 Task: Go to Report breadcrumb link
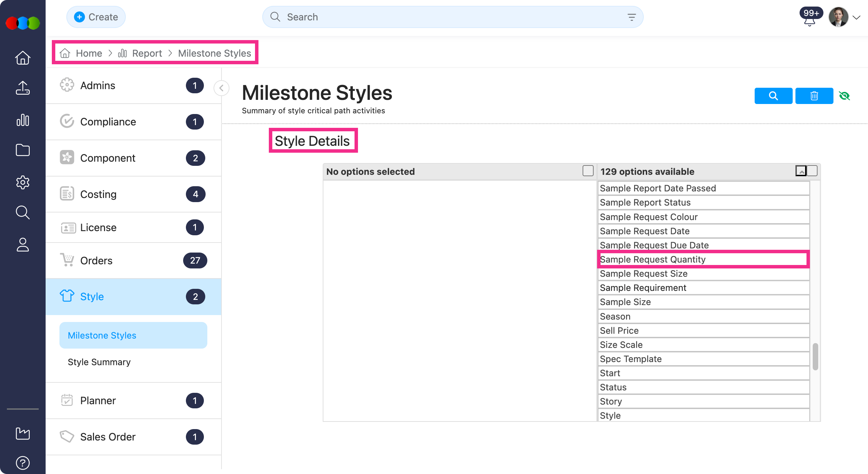pyautogui.click(x=147, y=53)
